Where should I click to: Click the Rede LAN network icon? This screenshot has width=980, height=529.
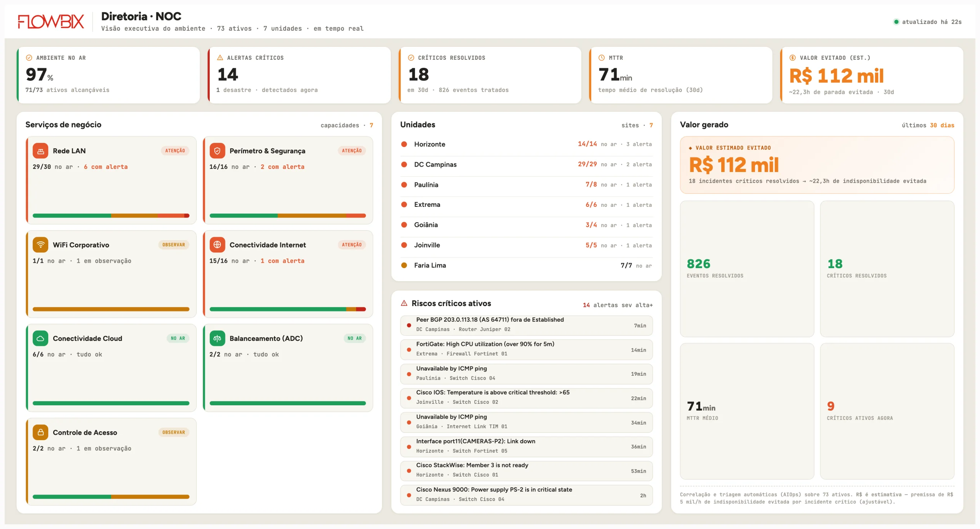click(x=41, y=151)
